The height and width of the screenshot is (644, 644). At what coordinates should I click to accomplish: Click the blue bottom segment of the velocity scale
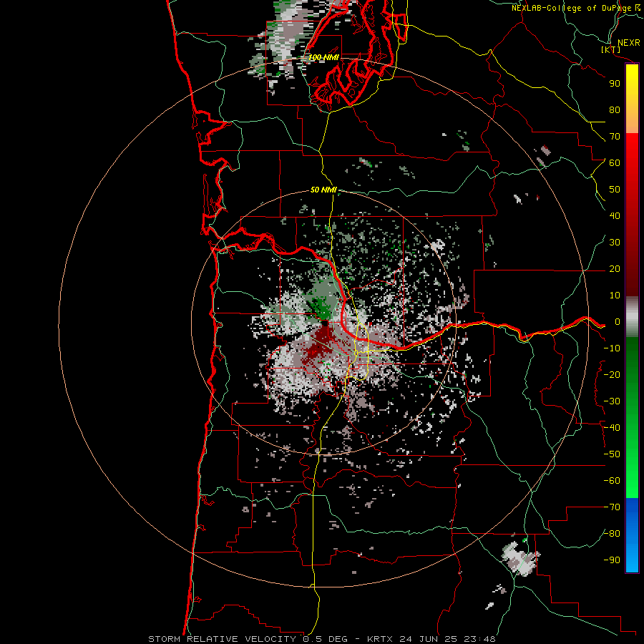tap(632, 535)
